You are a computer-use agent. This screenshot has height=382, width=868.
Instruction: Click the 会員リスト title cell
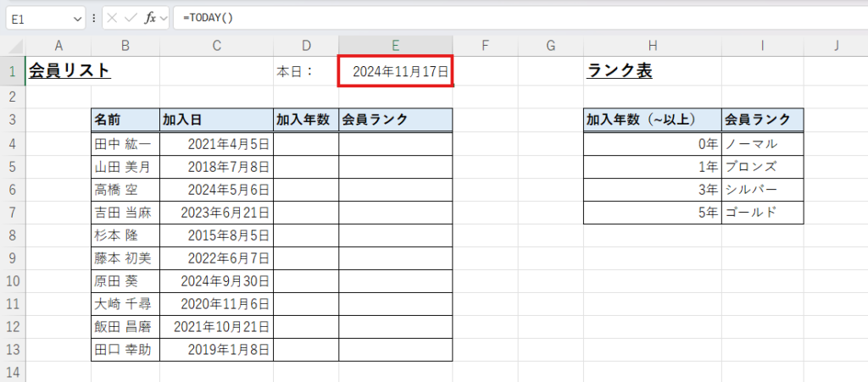click(70, 71)
